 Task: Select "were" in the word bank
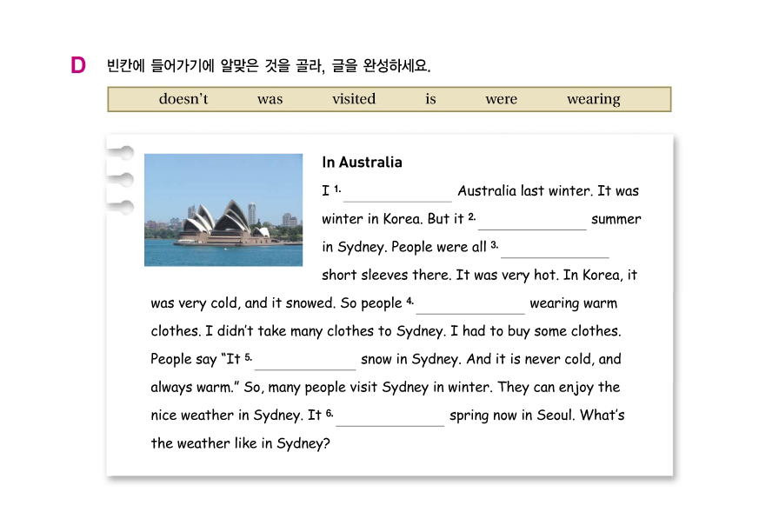501,99
